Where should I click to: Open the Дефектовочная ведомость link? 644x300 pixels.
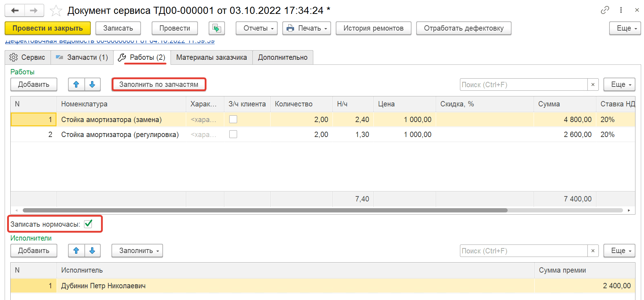pos(110,41)
